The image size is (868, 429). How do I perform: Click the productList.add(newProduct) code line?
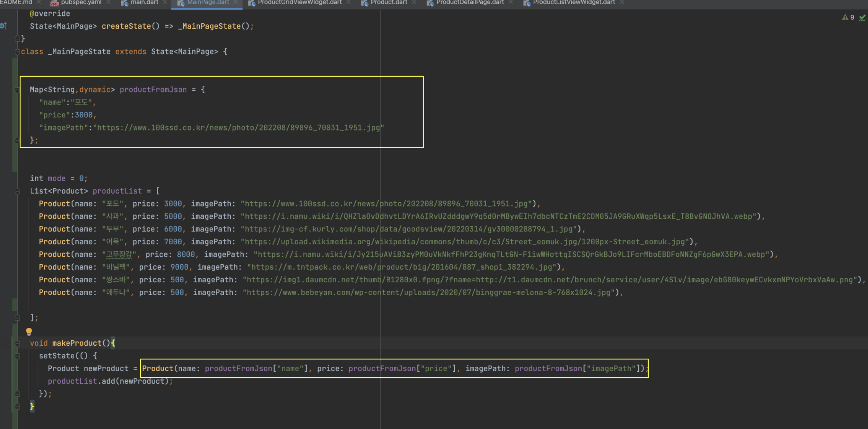[x=110, y=381]
